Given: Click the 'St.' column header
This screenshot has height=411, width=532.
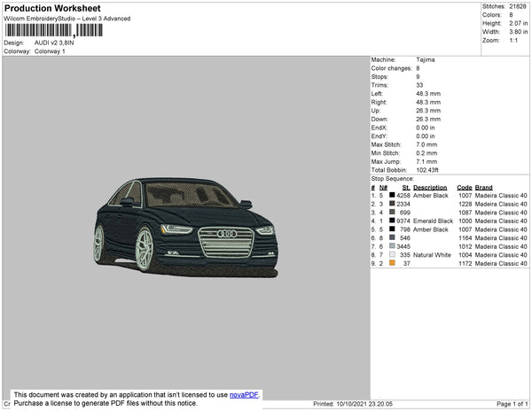Looking at the screenshot, I should point(406,188).
